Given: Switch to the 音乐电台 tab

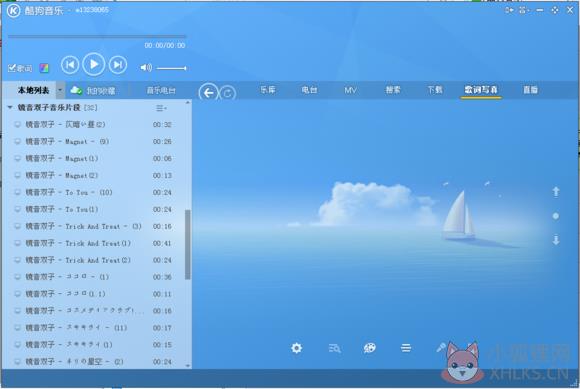Looking at the screenshot, I should 161,90.
